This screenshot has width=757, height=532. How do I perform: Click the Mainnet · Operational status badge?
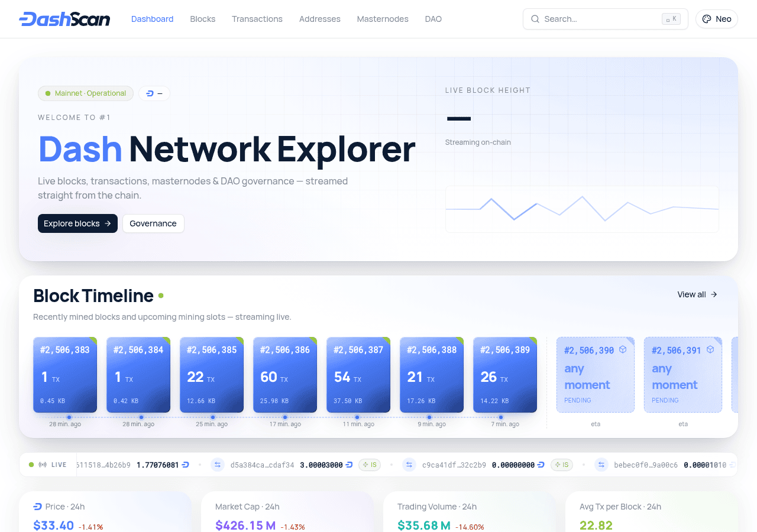86,93
